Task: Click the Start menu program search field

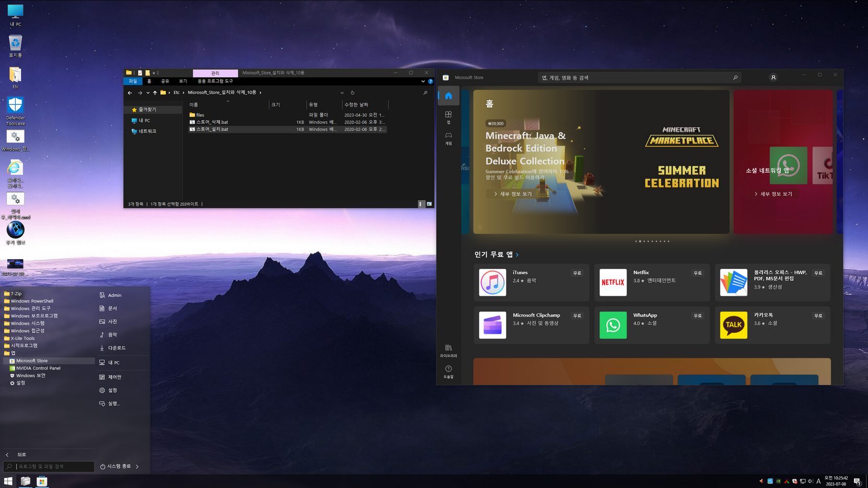Action: 49,467
